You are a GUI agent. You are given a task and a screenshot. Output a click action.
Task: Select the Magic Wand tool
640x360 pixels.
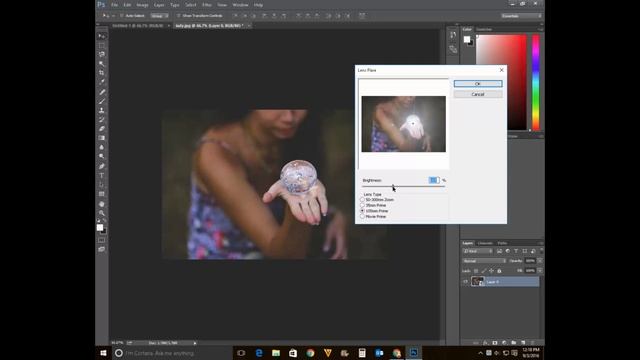(x=102, y=63)
